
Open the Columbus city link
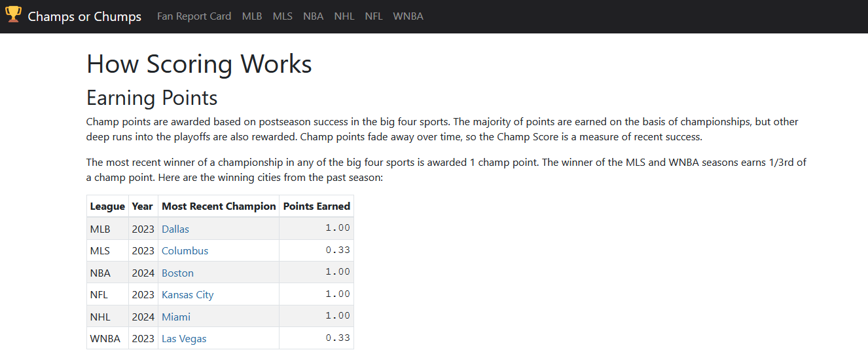point(185,251)
